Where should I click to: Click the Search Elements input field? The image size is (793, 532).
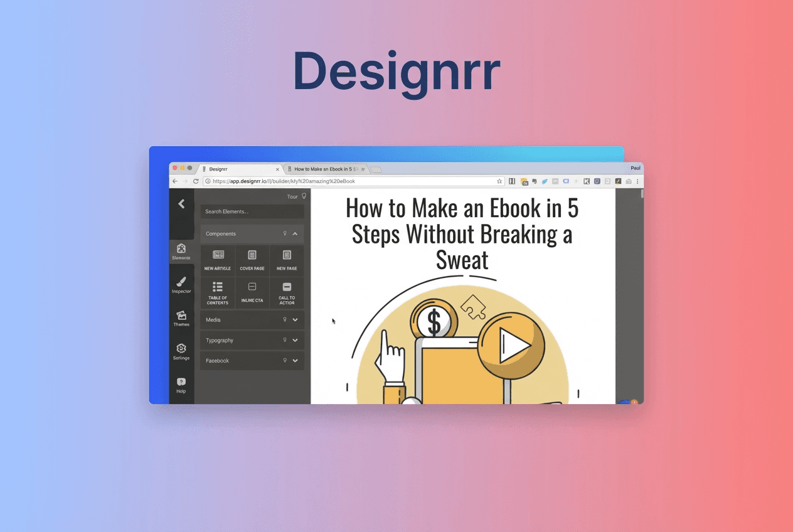click(x=252, y=211)
